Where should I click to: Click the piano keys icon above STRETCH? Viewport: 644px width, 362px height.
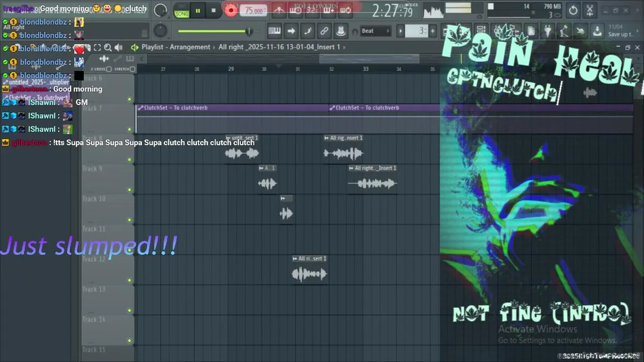click(129, 59)
